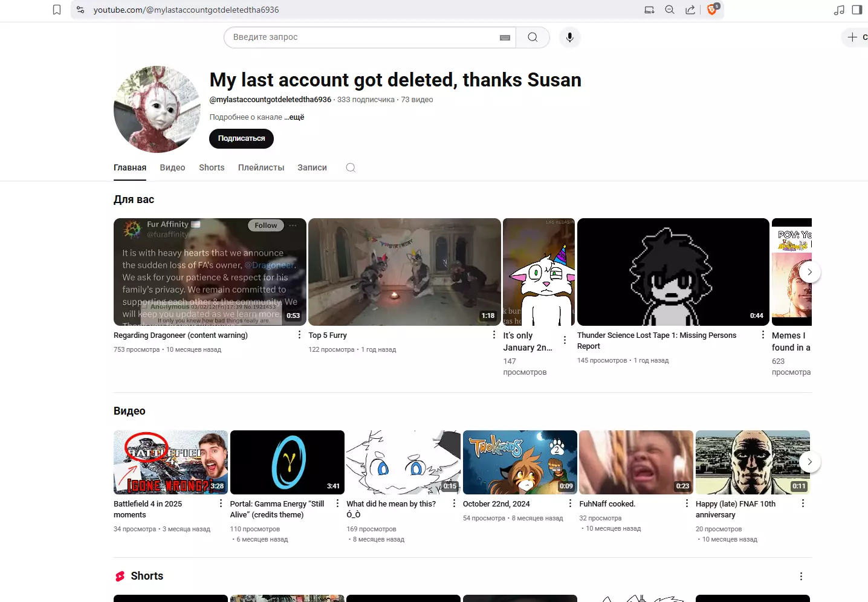Open Brave Shields lion icon

[713, 9]
